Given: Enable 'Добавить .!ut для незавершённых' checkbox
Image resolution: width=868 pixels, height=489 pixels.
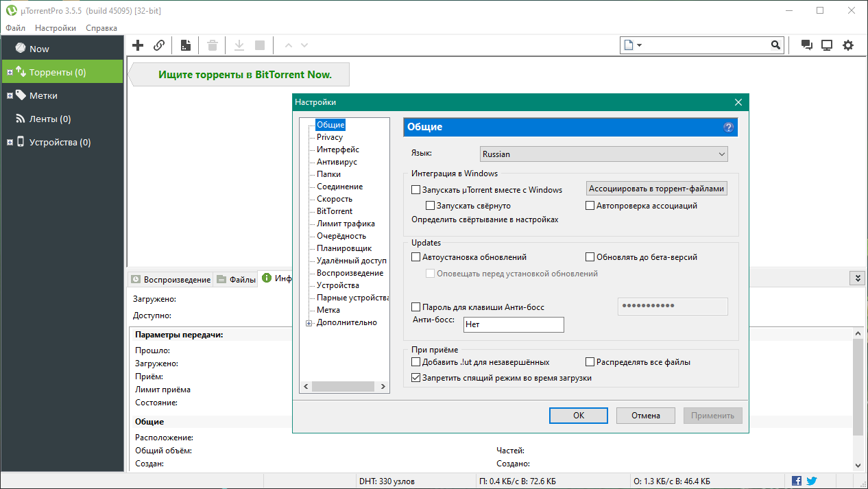Looking at the screenshot, I should [415, 362].
